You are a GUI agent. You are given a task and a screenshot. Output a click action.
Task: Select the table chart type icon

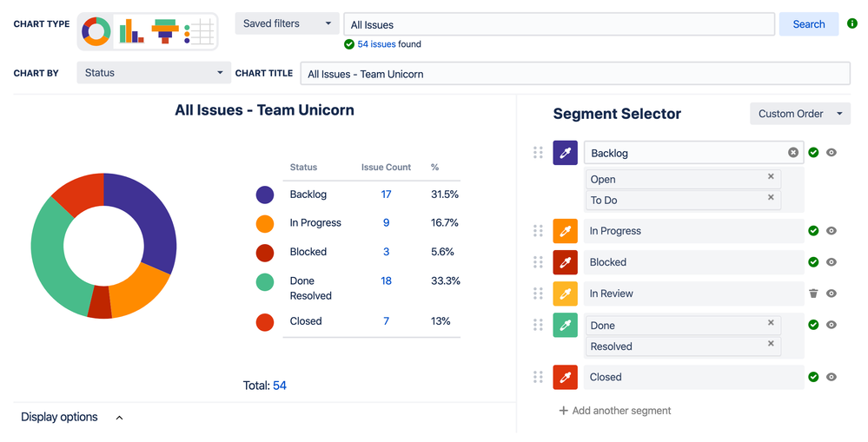[199, 31]
